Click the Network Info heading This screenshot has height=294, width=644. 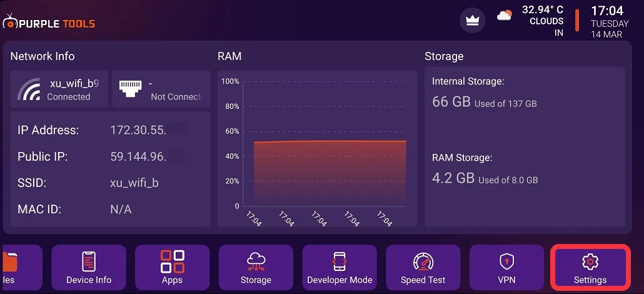(43, 56)
